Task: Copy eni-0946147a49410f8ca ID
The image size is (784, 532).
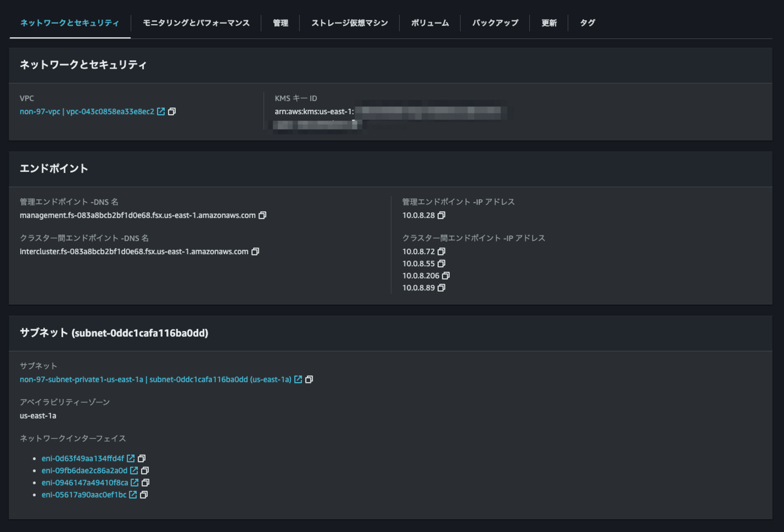Action: point(145,483)
